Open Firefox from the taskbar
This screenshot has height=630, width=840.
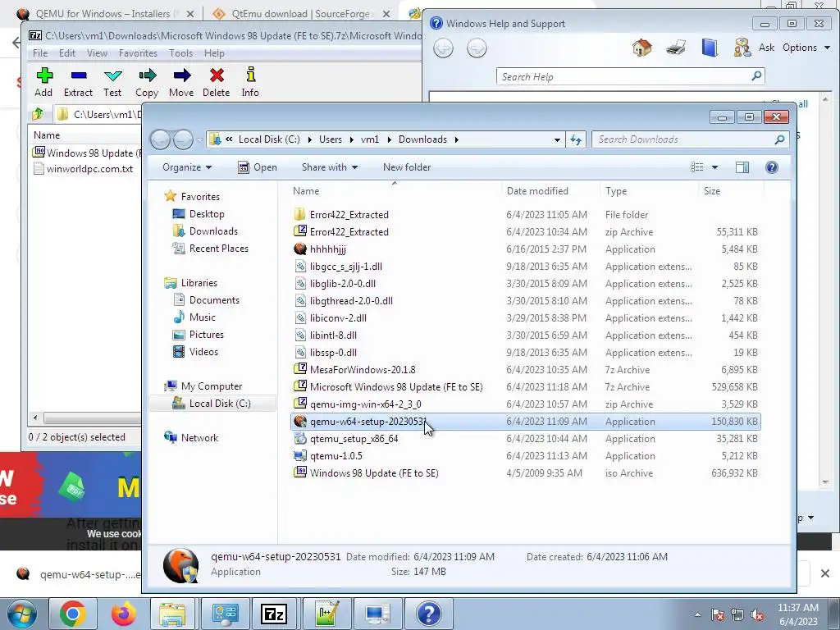[x=123, y=614]
